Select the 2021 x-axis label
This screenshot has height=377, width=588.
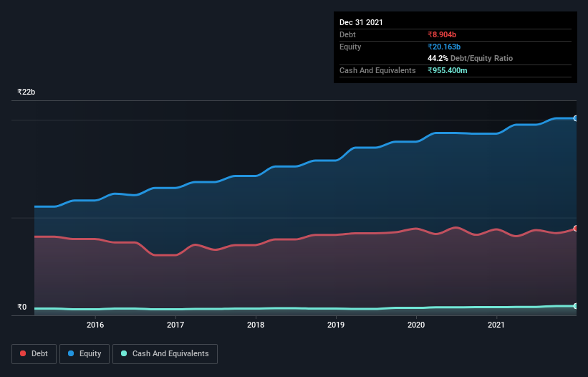tap(496, 325)
